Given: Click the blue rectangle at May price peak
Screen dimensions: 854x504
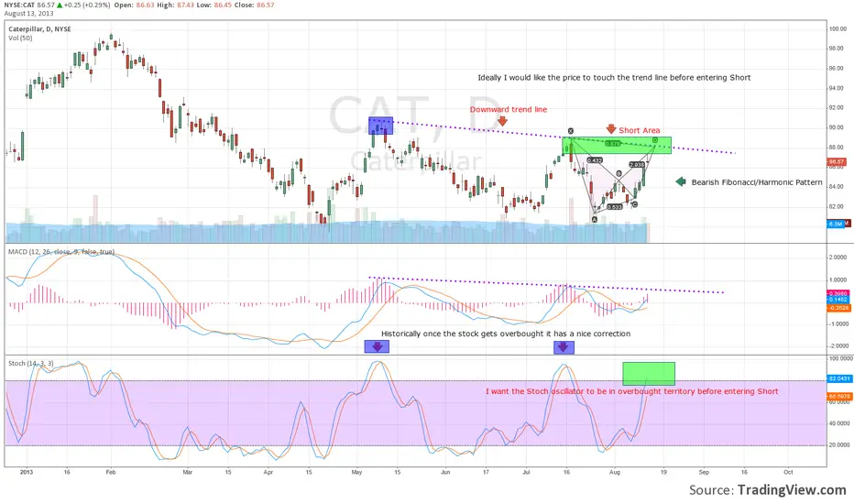Looking at the screenshot, I should (x=380, y=126).
